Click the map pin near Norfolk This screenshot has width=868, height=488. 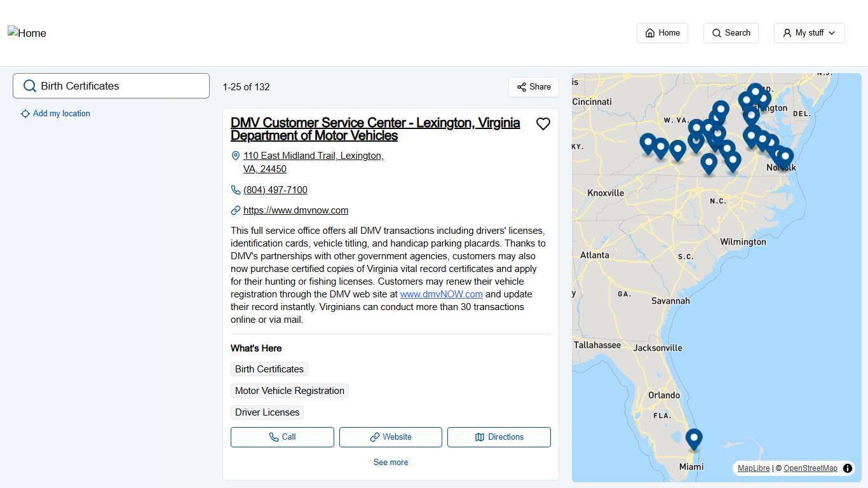[x=785, y=157]
